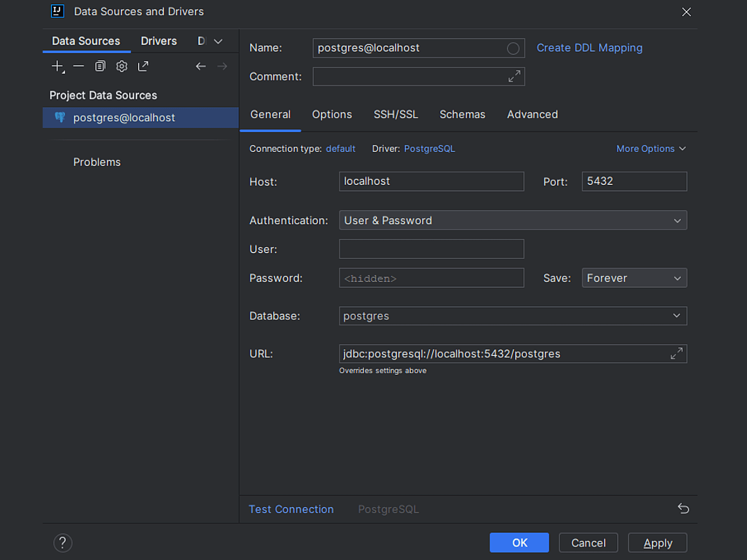The image size is (747, 560).
Task: Open driver settings gear icon
Action: (122, 66)
